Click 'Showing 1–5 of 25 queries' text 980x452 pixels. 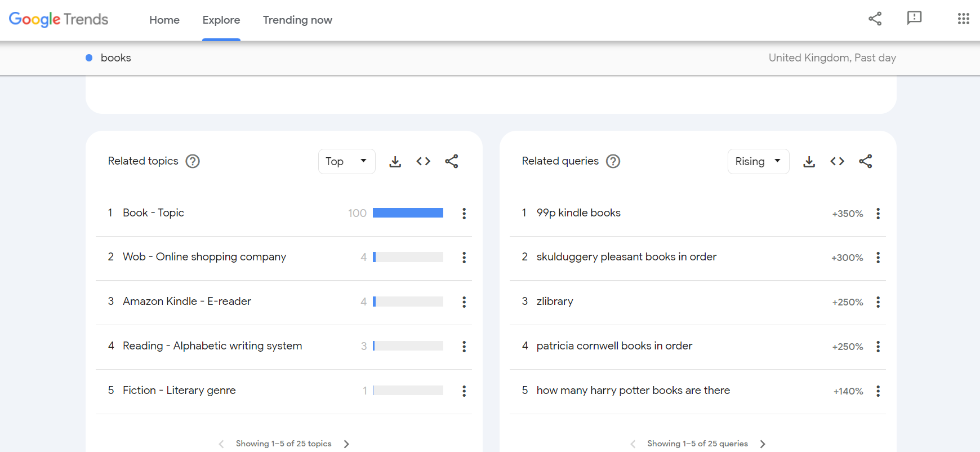point(698,444)
